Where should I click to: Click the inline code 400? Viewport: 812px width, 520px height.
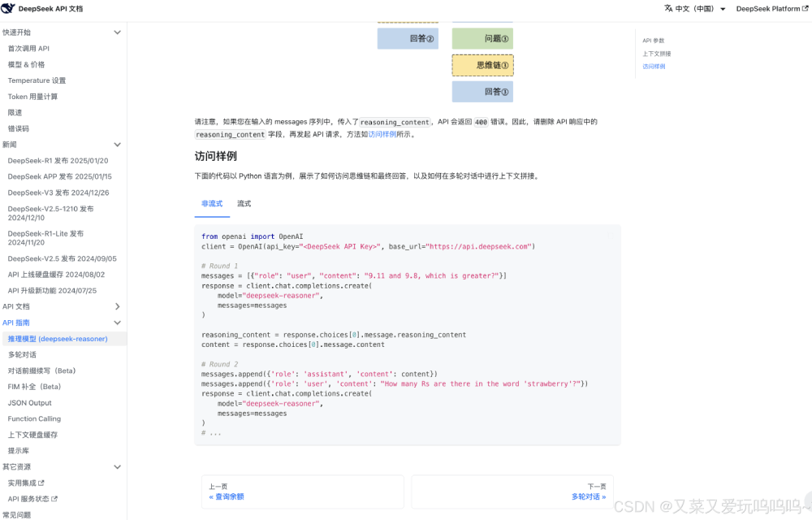(x=481, y=122)
